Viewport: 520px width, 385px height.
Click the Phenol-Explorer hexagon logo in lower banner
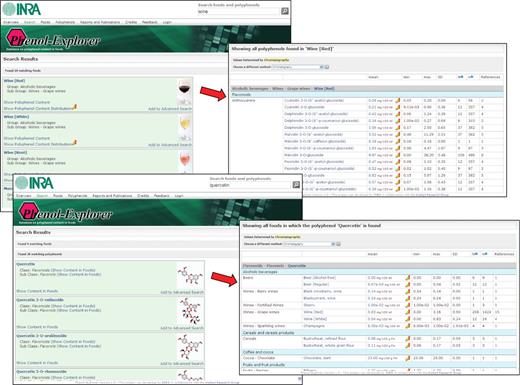click(x=29, y=211)
